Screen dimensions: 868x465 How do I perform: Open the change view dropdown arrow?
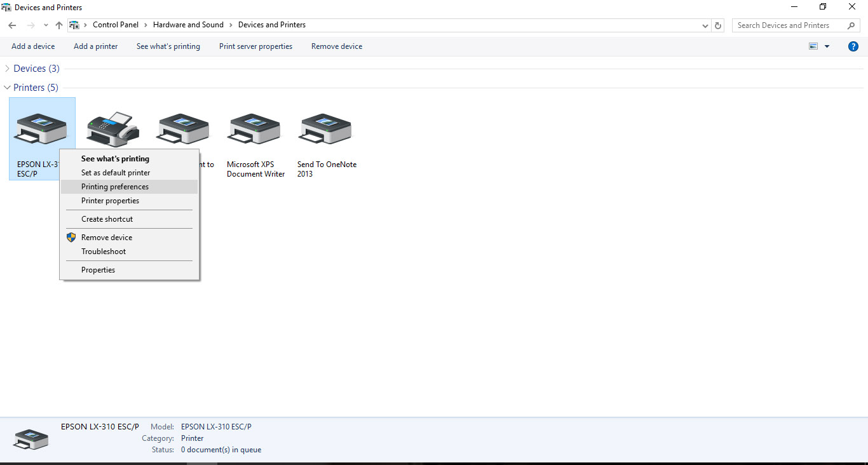827,46
